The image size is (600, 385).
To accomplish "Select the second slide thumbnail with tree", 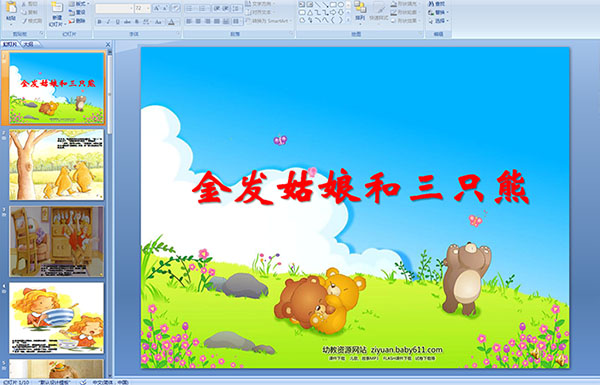I will click(x=56, y=165).
